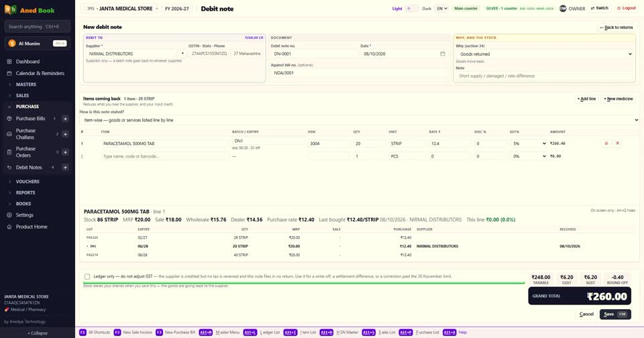Viewport: 644px width, 338px height.
Task: Expand the BOOKS section
Action: point(23,204)
